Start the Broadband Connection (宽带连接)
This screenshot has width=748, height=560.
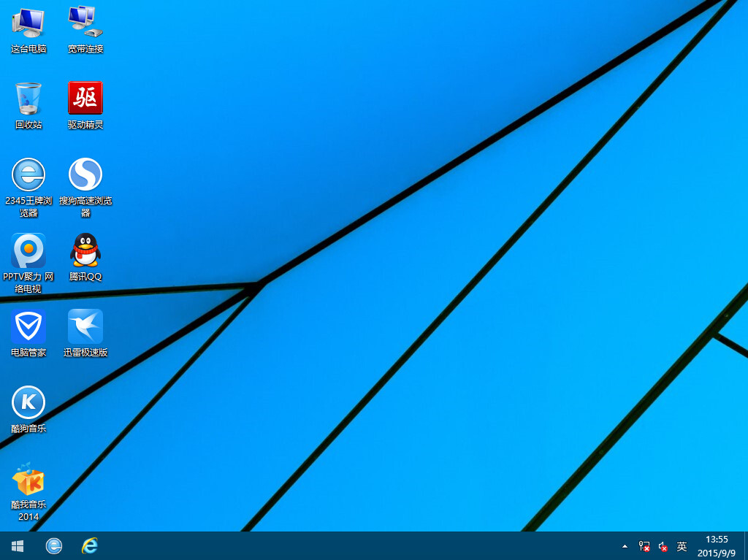click(x=85, y=22)
